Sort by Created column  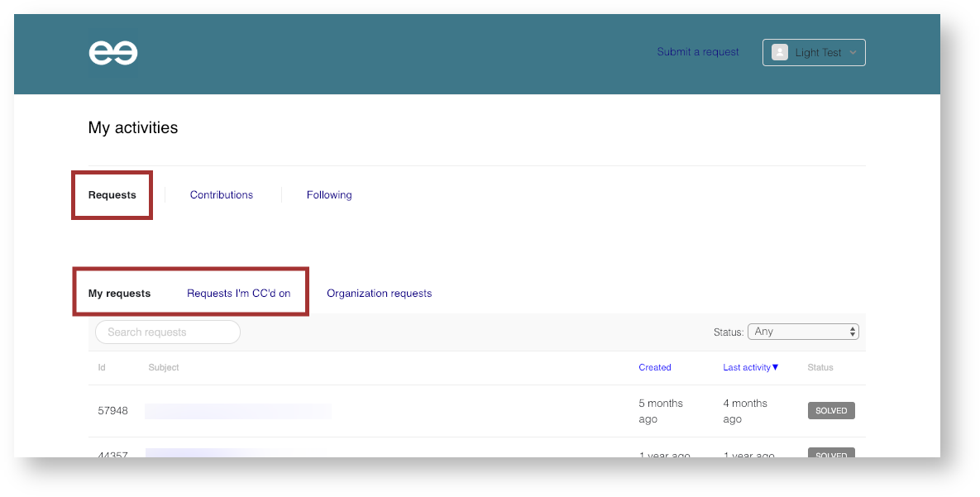click(x=654, y=368)
